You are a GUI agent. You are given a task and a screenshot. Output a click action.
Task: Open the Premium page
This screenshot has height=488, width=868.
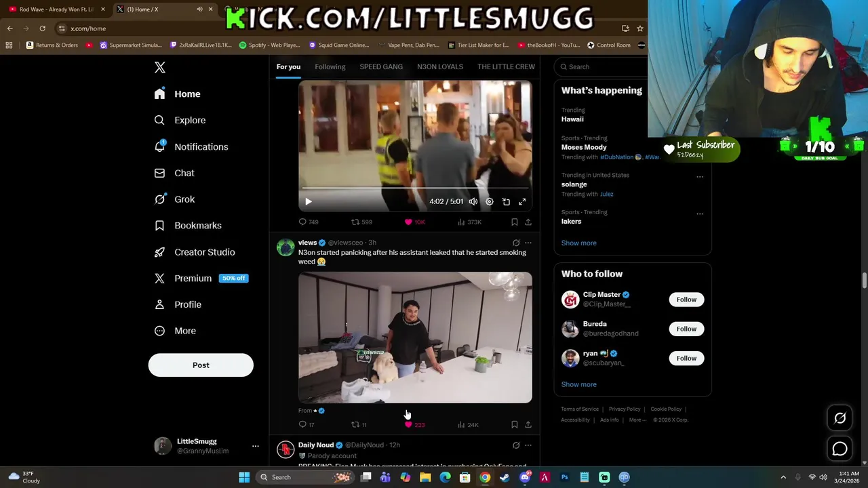(201, 278)
